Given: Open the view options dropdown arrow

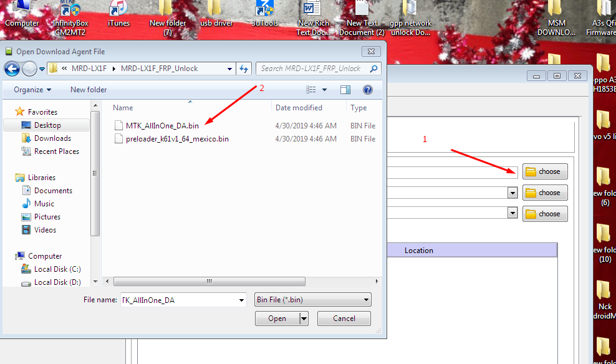Looking at the screenshot, I should point(324,90).
